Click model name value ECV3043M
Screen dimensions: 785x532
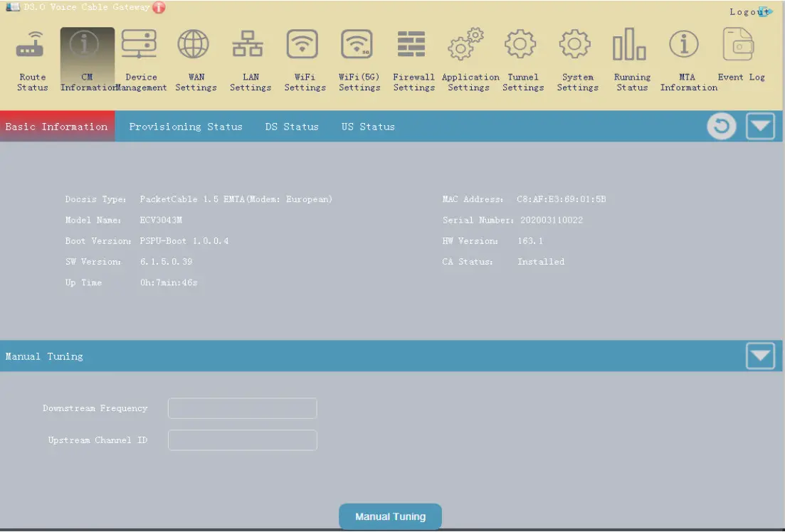pos(161,220)
